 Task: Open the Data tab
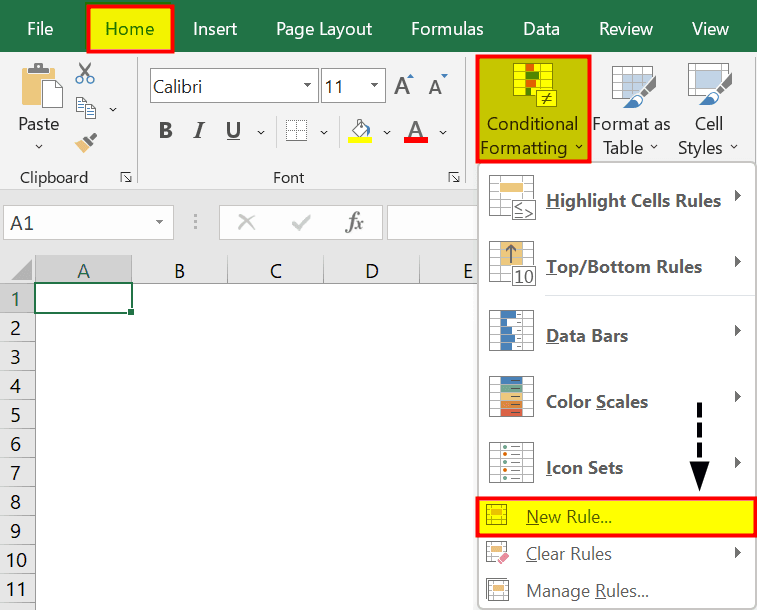541,29
